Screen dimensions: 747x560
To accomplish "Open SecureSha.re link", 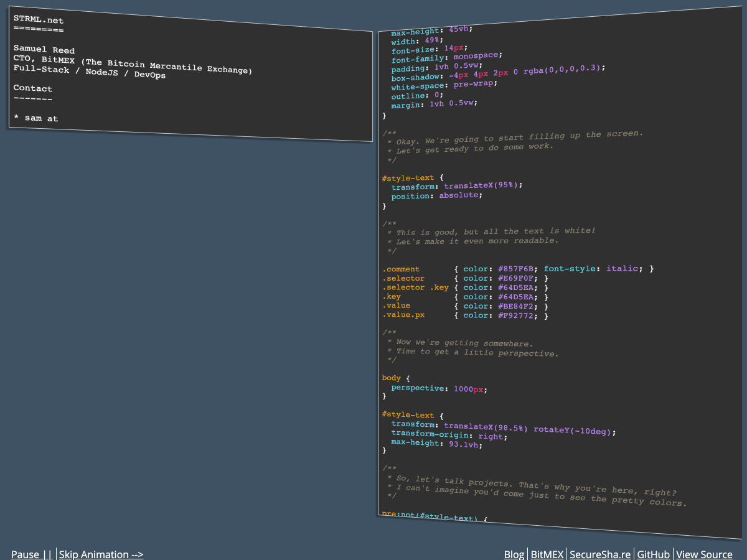I will (600, 554).
